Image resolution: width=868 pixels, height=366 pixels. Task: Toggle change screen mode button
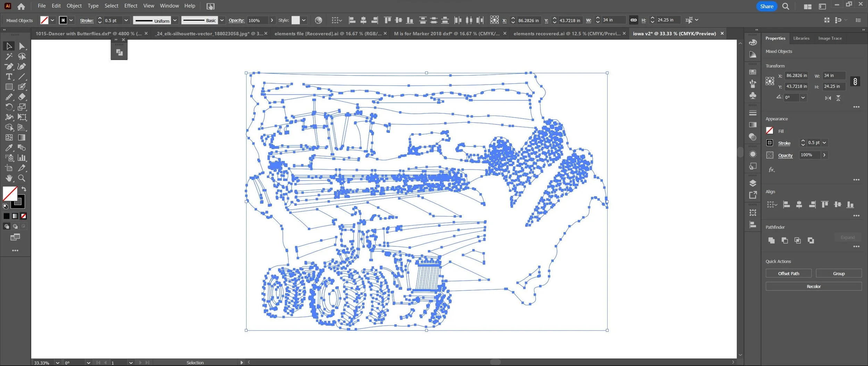pos(15,237)
